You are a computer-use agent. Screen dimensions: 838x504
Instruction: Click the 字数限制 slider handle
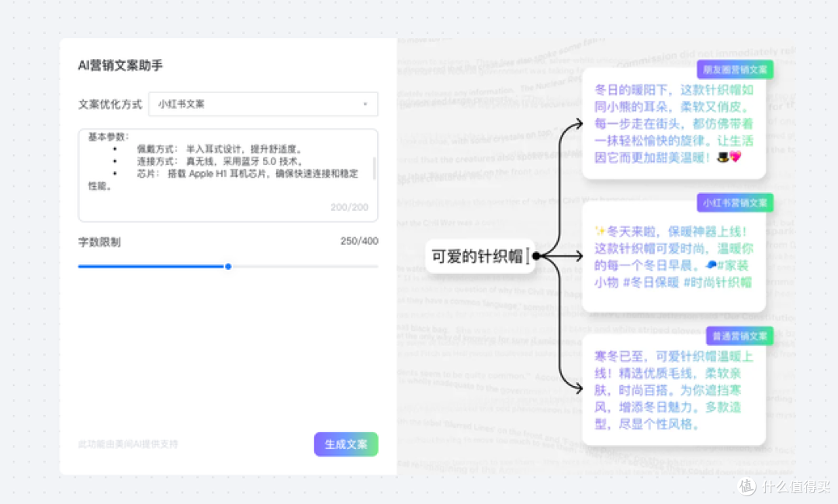pyautogui.click(x=228, y=267)
